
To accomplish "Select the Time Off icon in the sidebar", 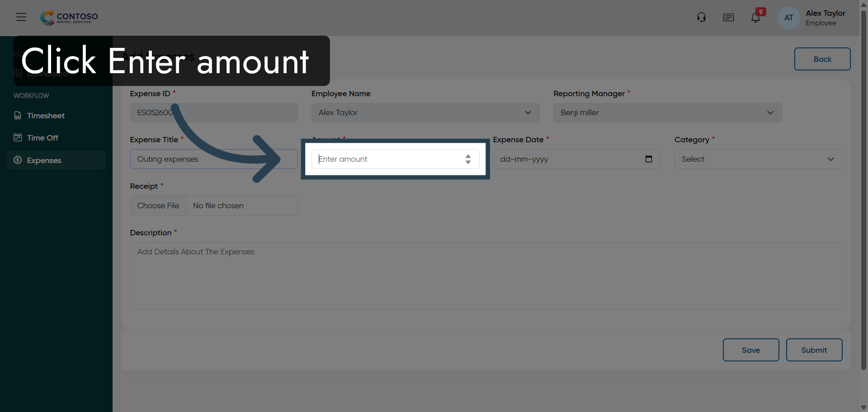I will click(17, 138).
